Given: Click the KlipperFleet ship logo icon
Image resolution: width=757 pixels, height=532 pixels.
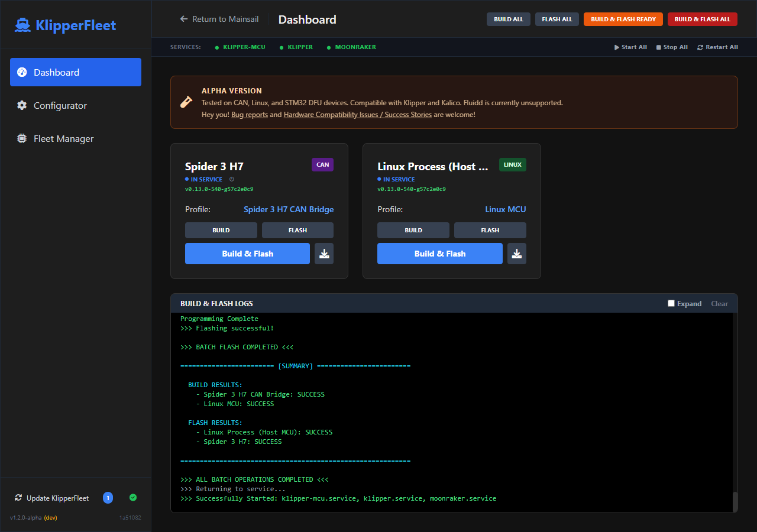Looking at the screenshot, I should 22,25.
